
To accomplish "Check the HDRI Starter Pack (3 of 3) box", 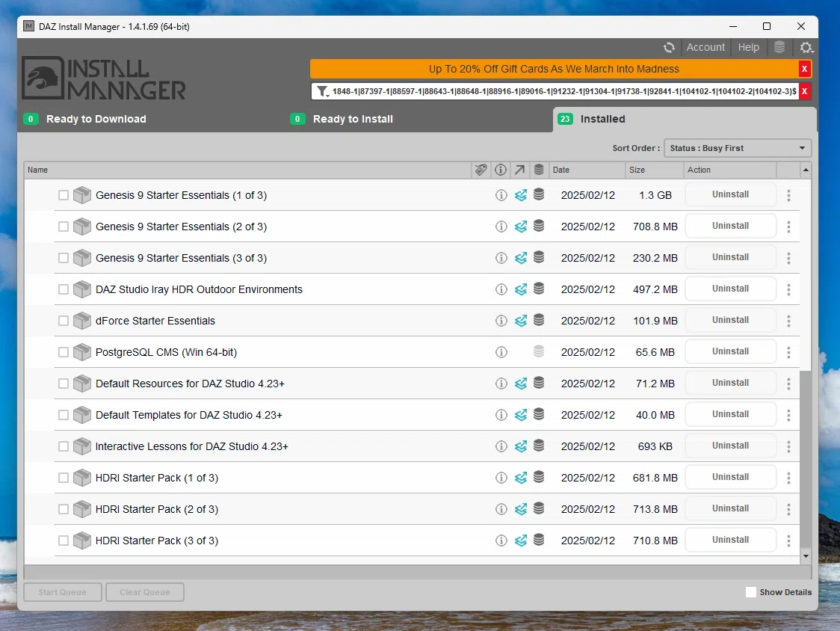I will click(64, 541).
